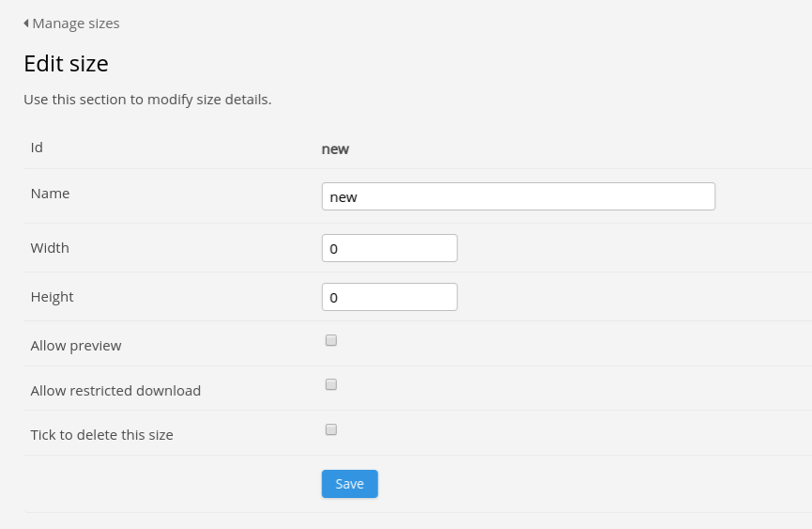The height and width of the screenshot is (529, 812).
Task: Click the Edit size heading
Action: 66,64
